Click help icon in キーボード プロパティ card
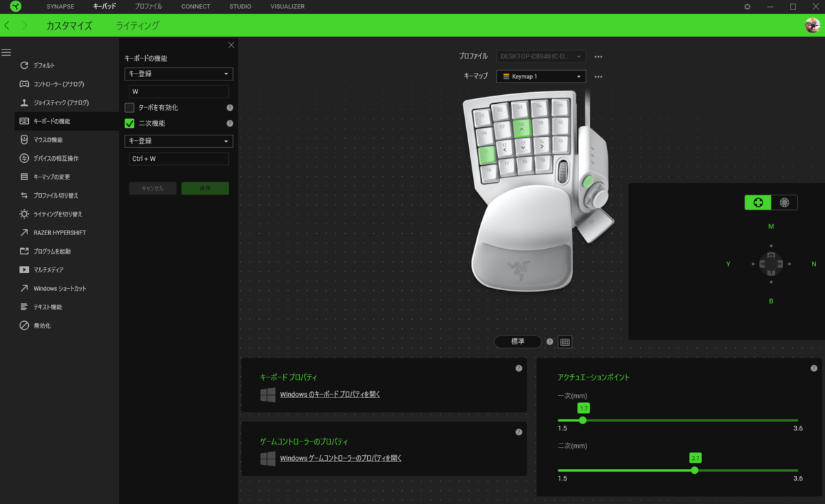Screen dimensions: 825x504 click(518, 369)
